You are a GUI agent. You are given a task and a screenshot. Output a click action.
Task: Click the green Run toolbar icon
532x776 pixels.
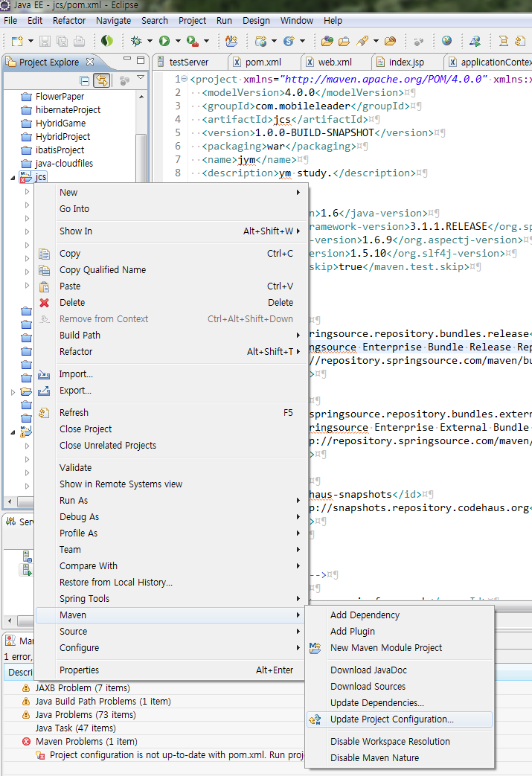[x=164, y=41]
